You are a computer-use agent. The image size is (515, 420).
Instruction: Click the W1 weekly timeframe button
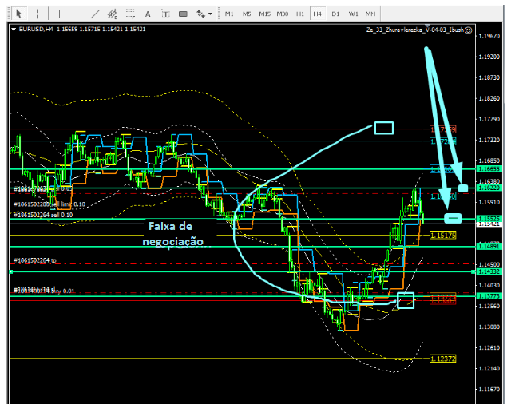[353, 14]
